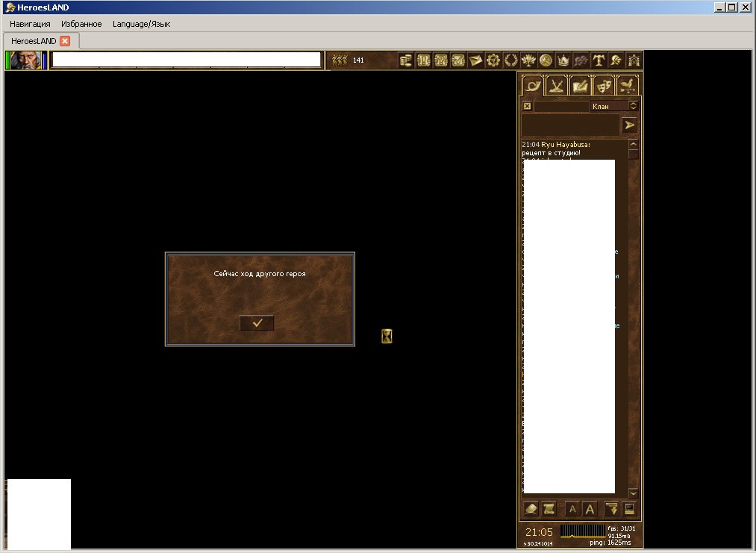Click the gear settings icon in toolbar

[493, 60]
